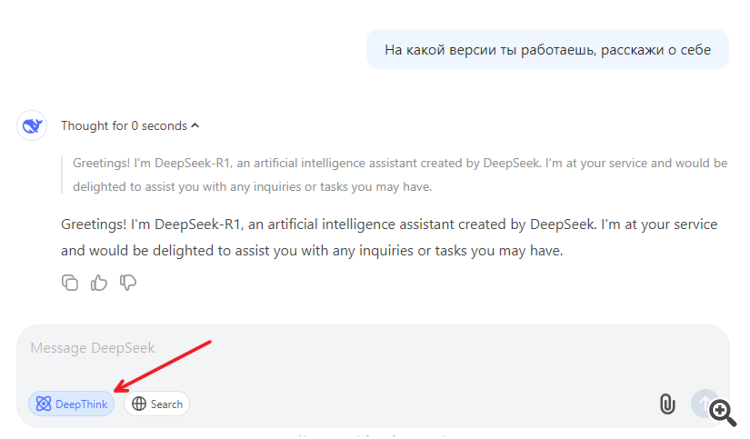
Task: Click the globe icon on the Search chip
Action: pyautogui.click(x=139, y=404)
